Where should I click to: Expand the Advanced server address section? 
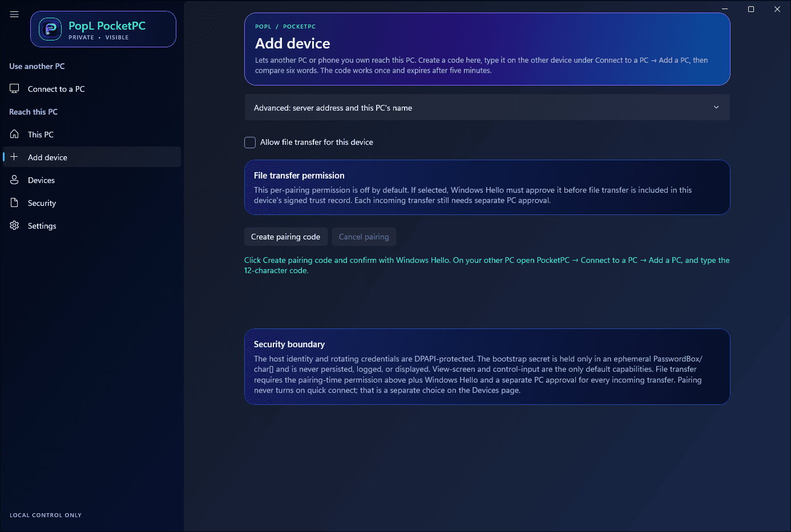(487, 107)
